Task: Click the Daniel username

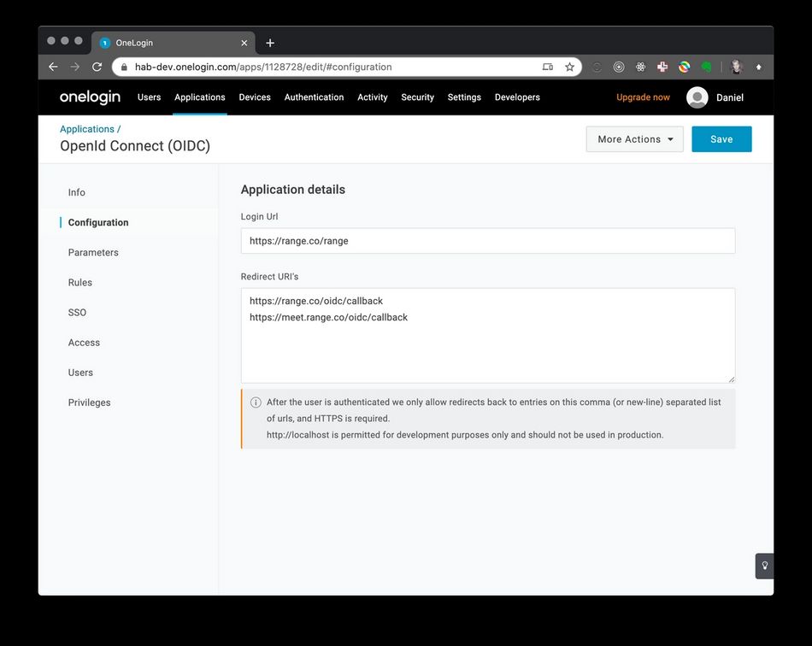Action: click(x=730, y=97)
